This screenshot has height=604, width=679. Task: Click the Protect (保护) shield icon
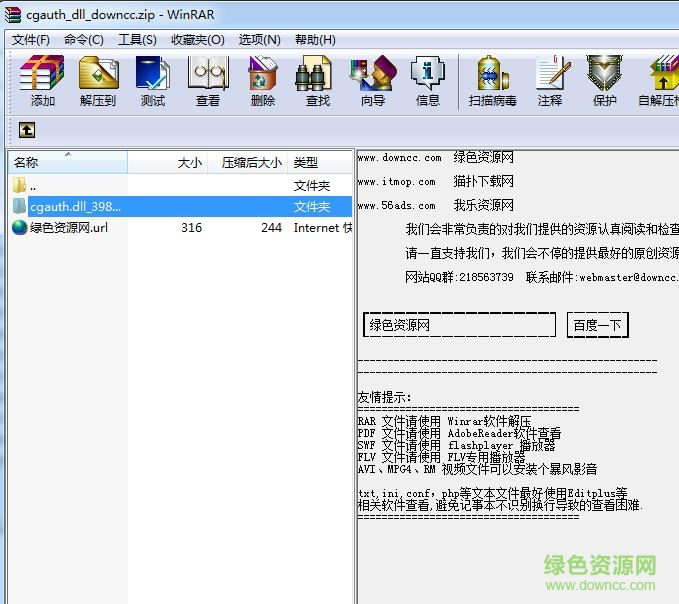pos(605,81)
